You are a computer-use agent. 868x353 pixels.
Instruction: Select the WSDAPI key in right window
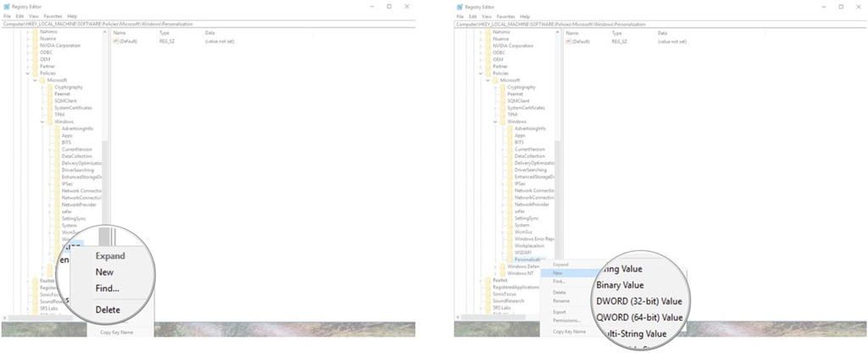(523, 253)
